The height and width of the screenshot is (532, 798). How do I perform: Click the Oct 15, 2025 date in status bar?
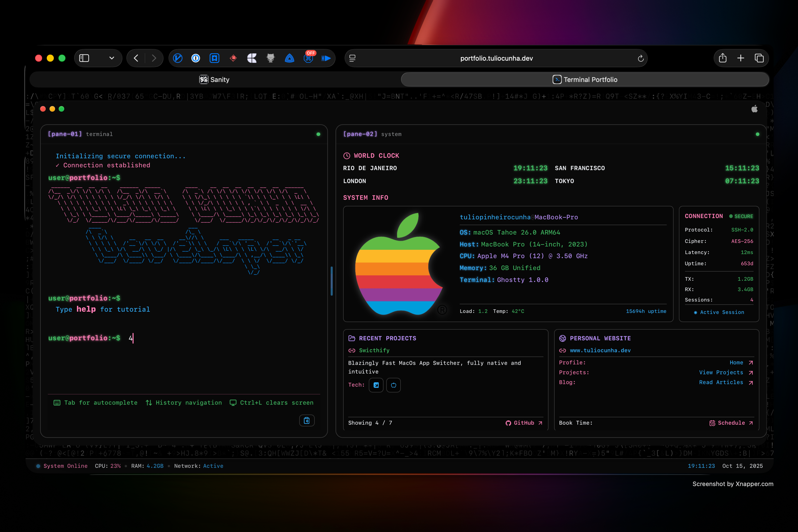click(x=742, y=466)
